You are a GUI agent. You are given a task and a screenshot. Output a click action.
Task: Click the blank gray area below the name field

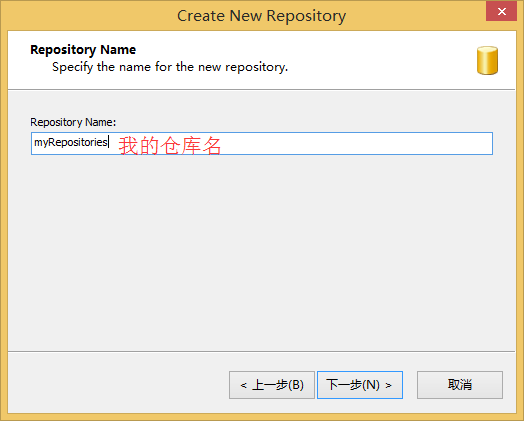coord(262,252)
